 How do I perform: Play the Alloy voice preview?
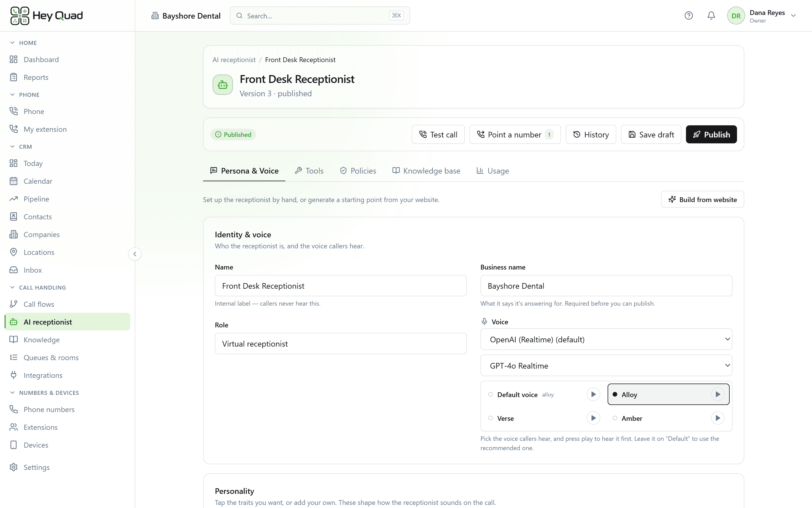pos(718,395)
